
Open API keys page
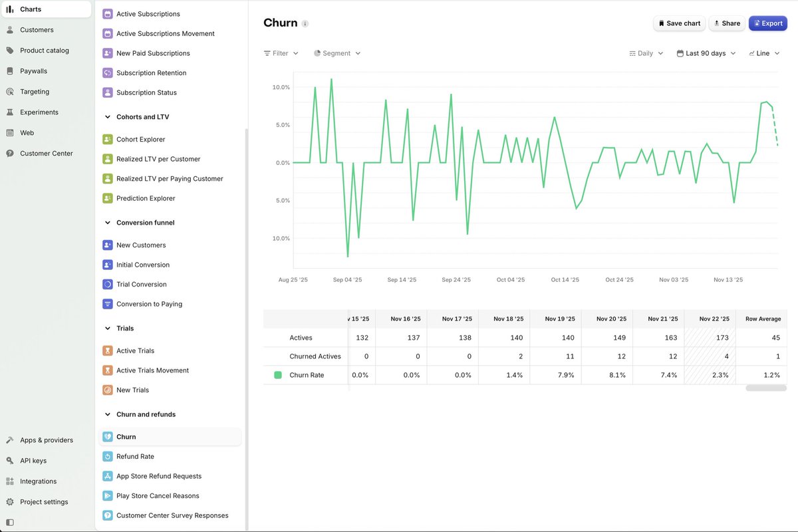[46, 461]
